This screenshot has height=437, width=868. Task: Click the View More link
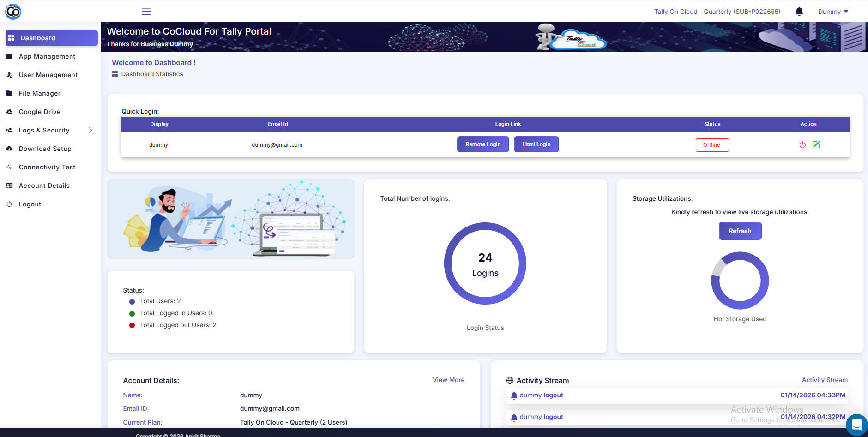pos(448,380)
